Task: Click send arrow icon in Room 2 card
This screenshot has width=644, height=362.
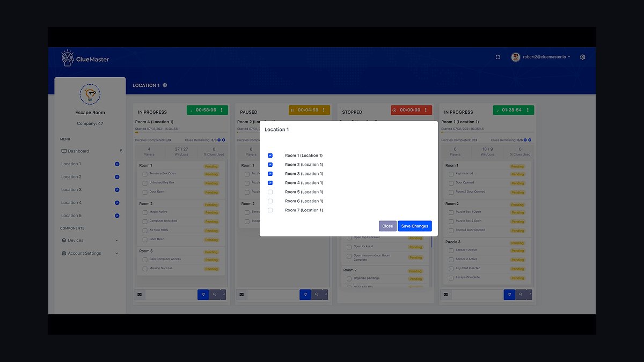Action: click(x=305, y=294)
